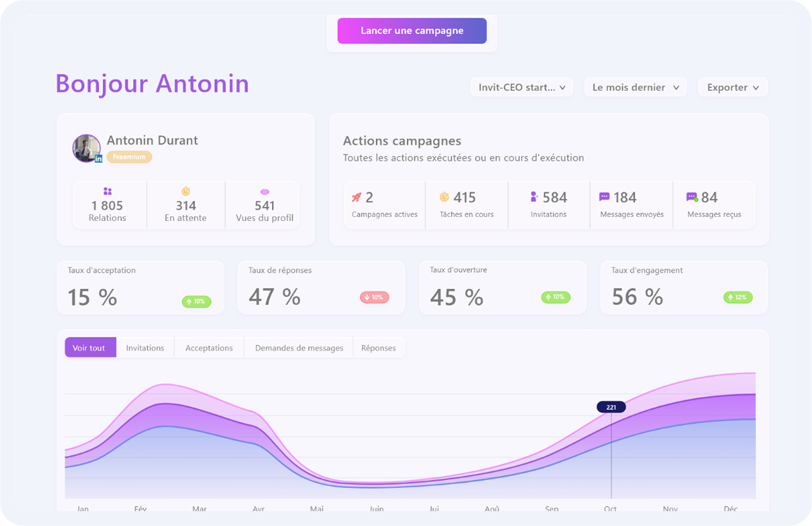Show the Demandes de messages tab
The width and height of the screenshot is (812, 526).
299,348
